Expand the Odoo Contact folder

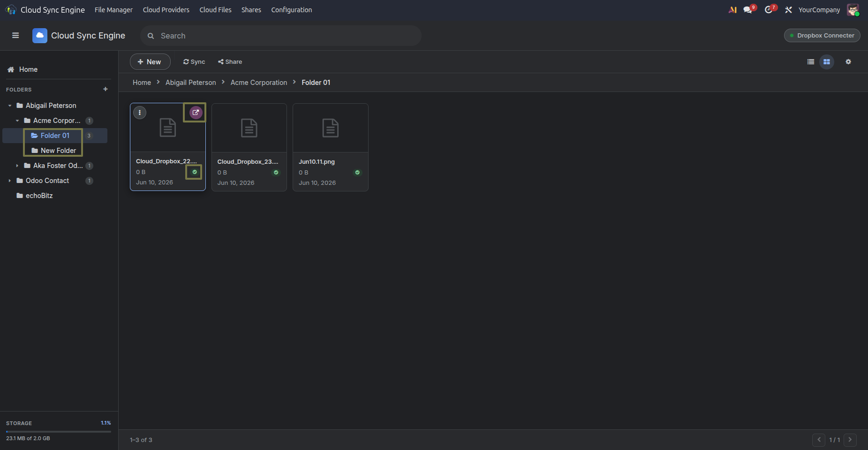tap(10, 181)
